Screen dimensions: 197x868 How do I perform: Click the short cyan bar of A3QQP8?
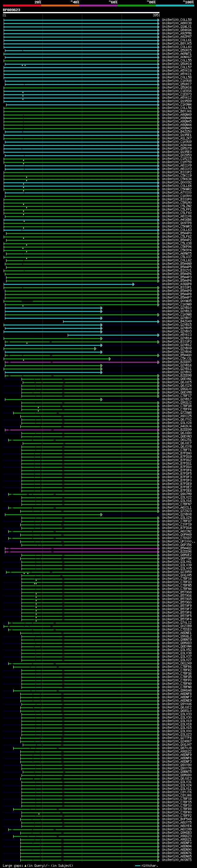[69, 285]
